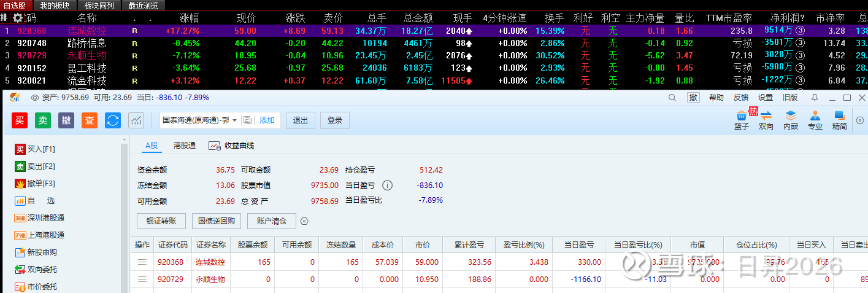Click the gear icon in watchlist header
868x293 pixels.
(17, 18)
